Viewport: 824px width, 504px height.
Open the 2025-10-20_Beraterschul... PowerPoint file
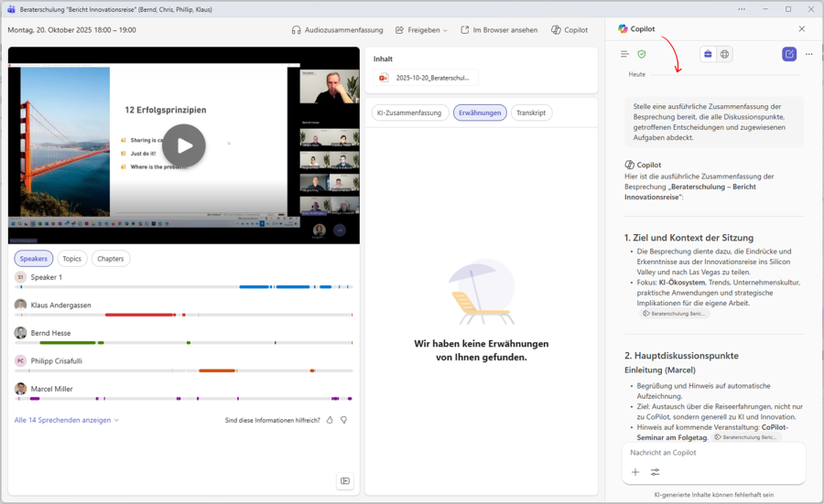tap(426, 78)
